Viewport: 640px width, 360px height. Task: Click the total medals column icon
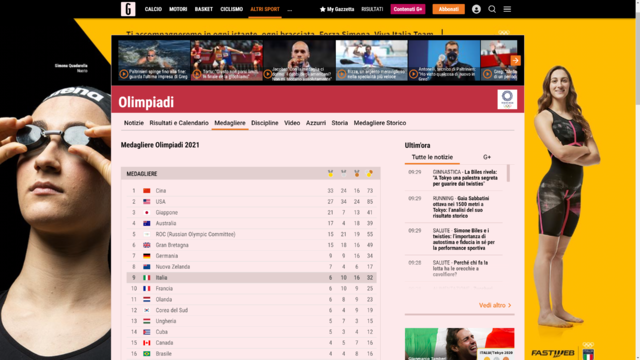coord(369,173)
